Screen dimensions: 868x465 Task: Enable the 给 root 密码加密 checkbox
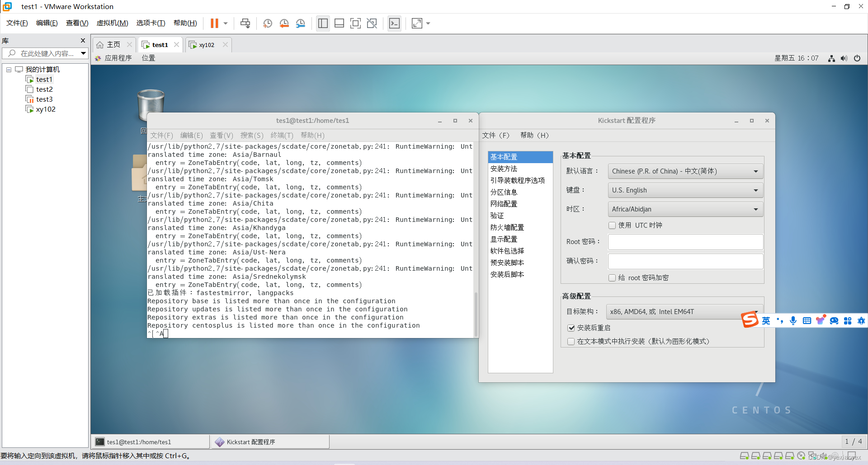612,278
